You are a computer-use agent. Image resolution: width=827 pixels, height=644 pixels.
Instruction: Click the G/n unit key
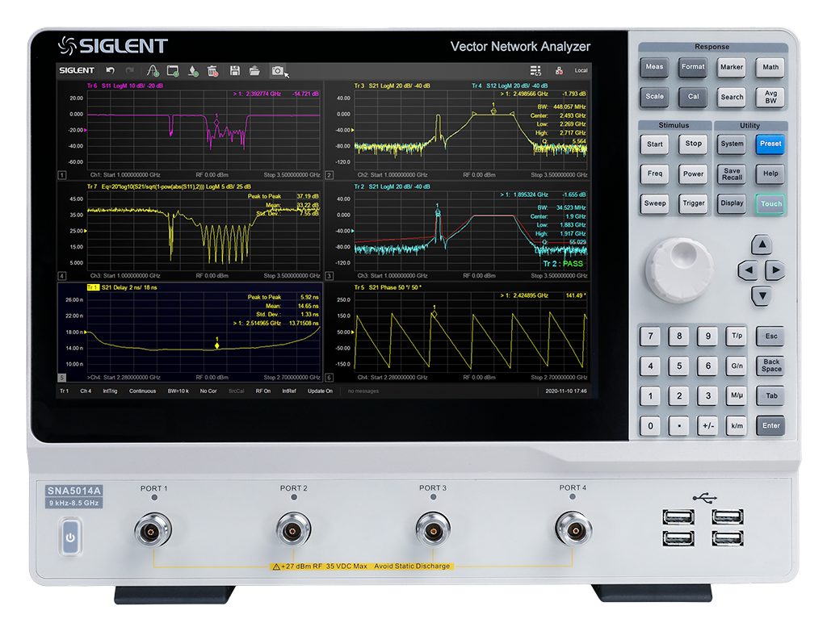coord(737,366)
